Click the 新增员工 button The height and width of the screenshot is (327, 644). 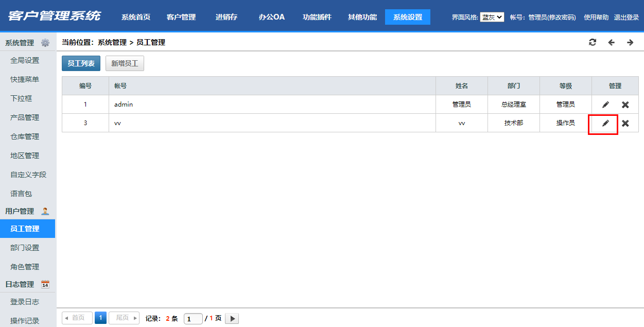pos(125,63)
